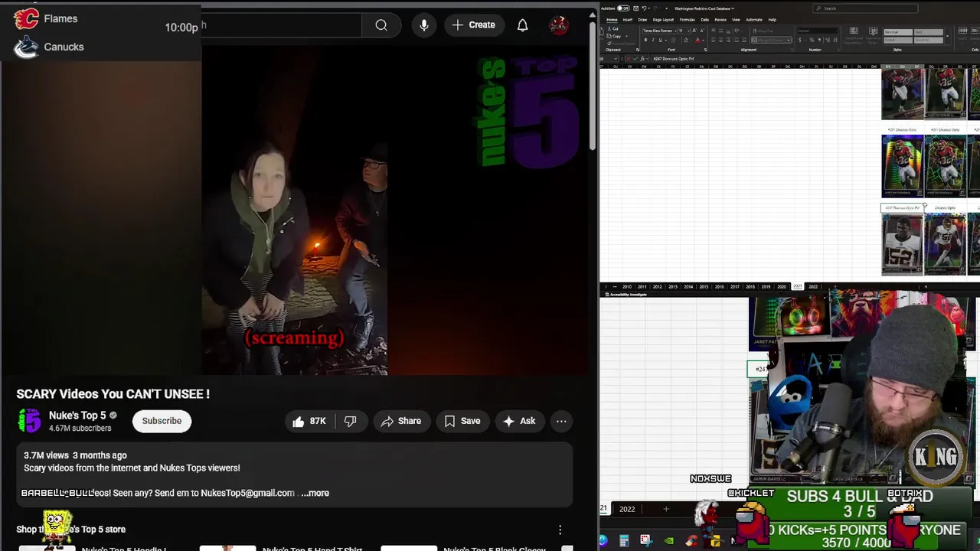Click the YouTube search input field
This screenshot has height=551, width=980.
pyautogui.click(x=281, y=25)
